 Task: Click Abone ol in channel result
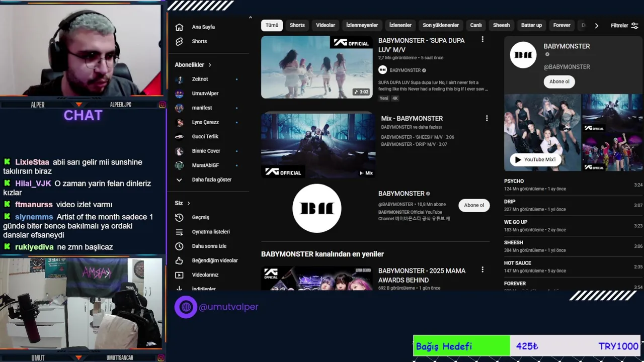tap(474, 205)
